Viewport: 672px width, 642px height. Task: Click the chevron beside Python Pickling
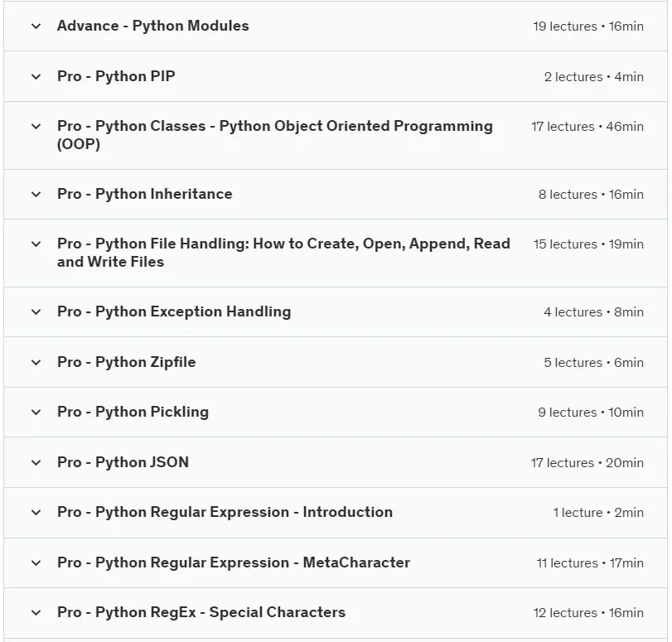click(36, 412)
